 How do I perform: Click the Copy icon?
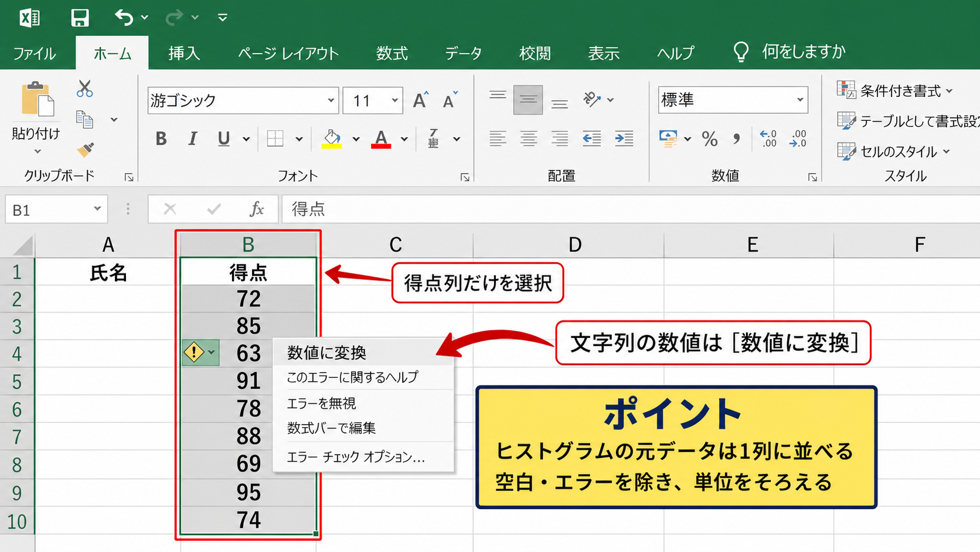tap(85, 120)
